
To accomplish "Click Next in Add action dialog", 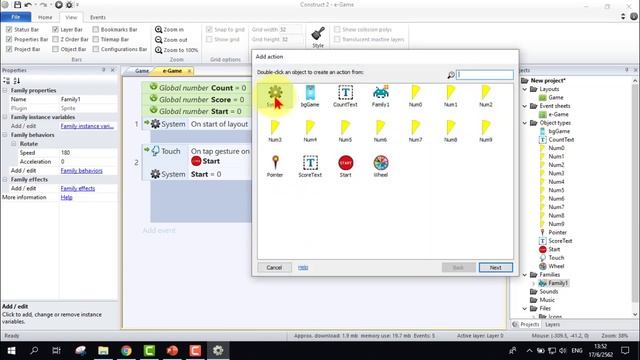I will 496,267.
